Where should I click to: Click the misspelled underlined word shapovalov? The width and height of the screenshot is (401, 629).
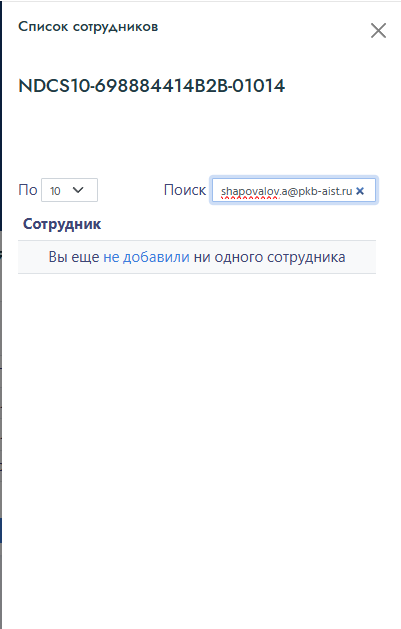pos(250,191)
